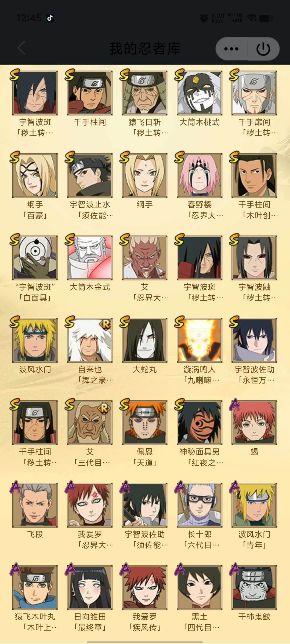
Task: Select 自来也 portrait with R badge
Action: tap(90, 340)
